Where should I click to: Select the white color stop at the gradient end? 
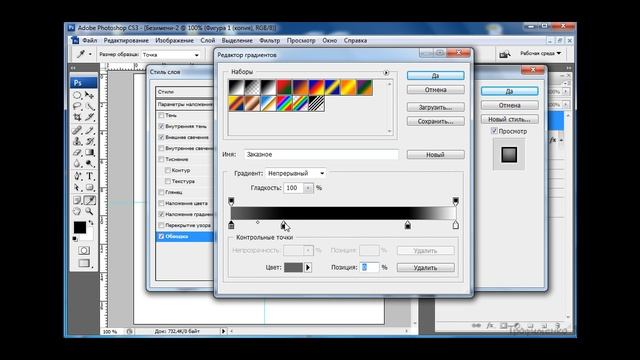coord(456,225)
